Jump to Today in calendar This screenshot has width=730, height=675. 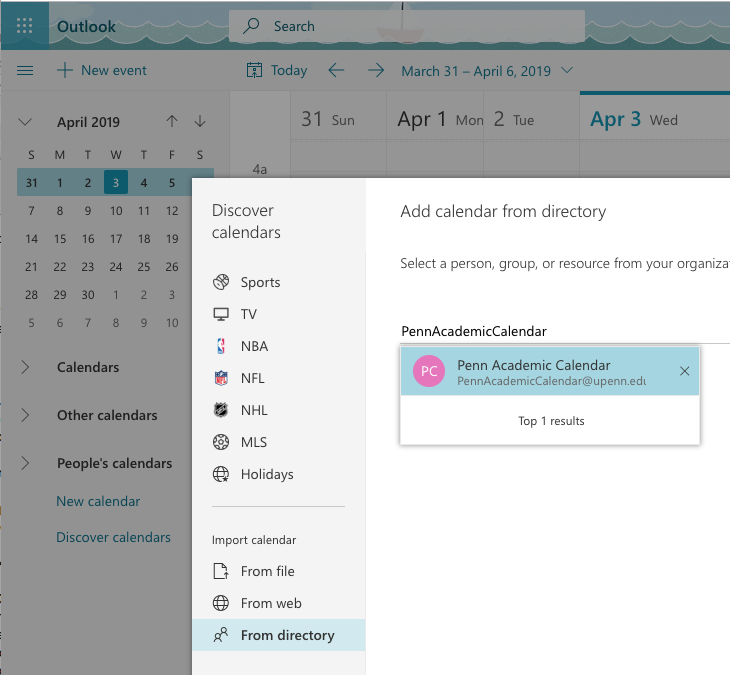point(289,70)
